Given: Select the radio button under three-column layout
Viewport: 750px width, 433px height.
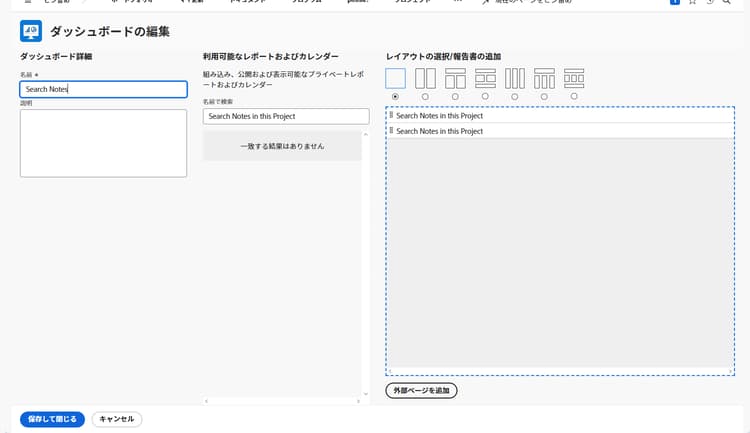Looking at the screenshot, I should tap(515, 97).
